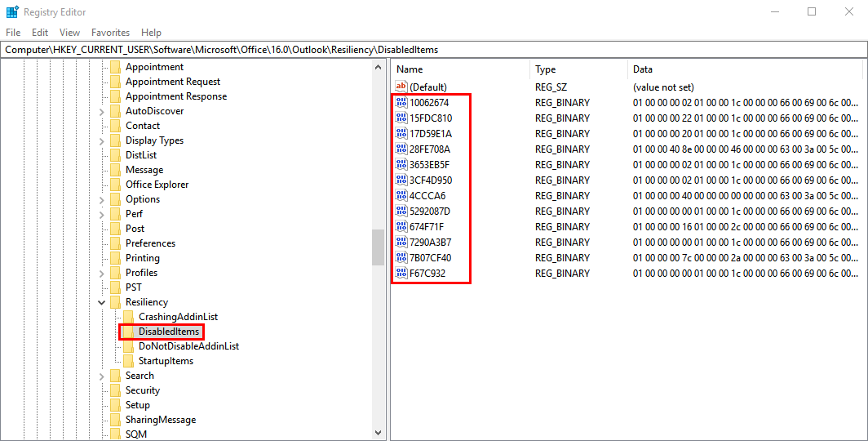Click the Registry Editor title bar icon
Viewport: 868px width, 441px height.
tap(12, 11)
